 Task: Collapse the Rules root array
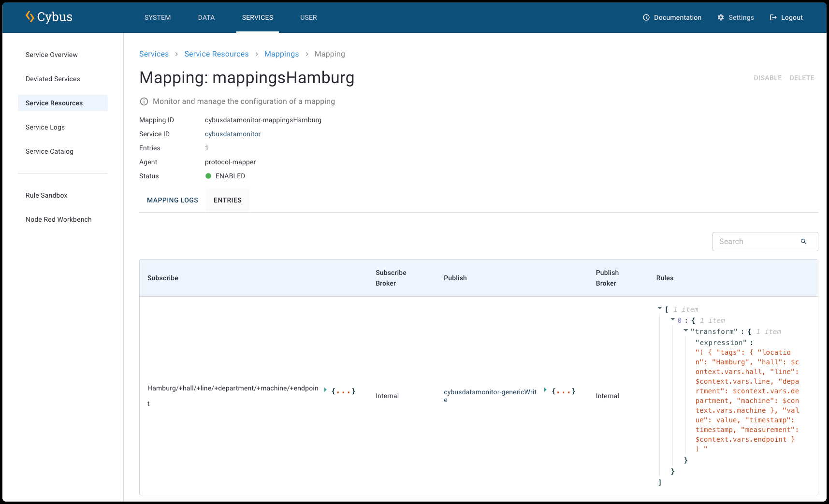coord(660,308)
